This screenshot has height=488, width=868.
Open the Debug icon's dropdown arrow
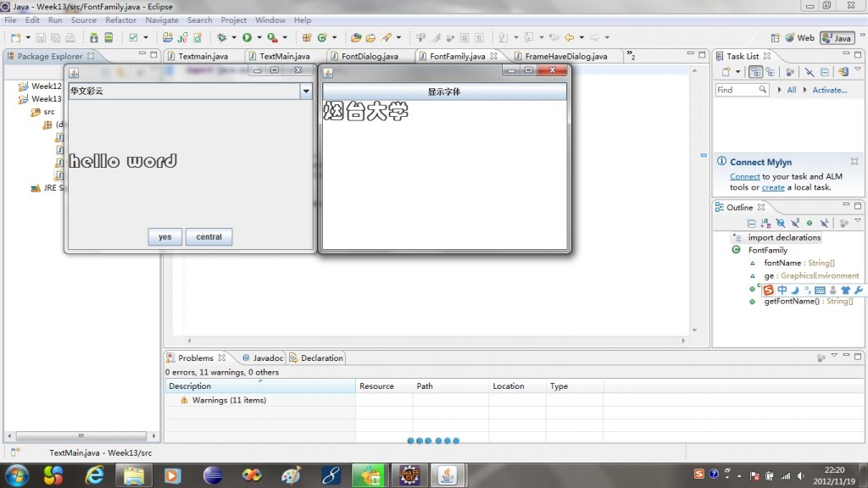(234, 37)
